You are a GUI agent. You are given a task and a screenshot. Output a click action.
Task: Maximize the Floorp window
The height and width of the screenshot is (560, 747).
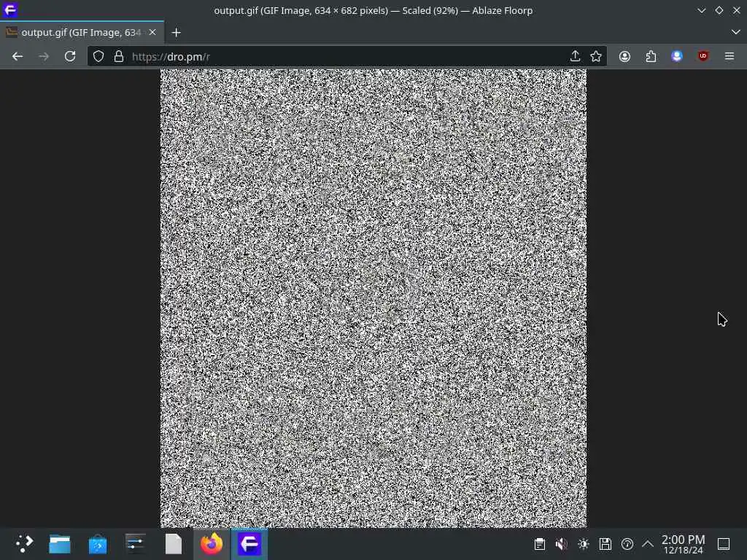point(719,10)
